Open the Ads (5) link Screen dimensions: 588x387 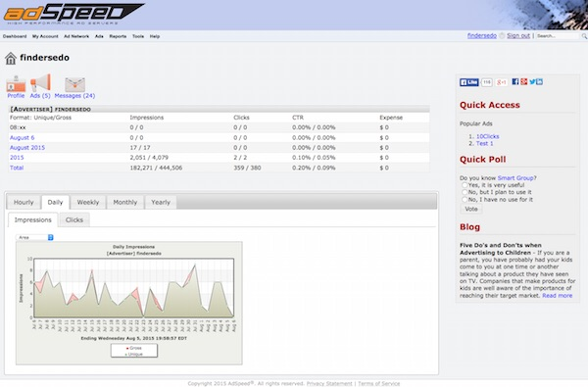point(40,96)
